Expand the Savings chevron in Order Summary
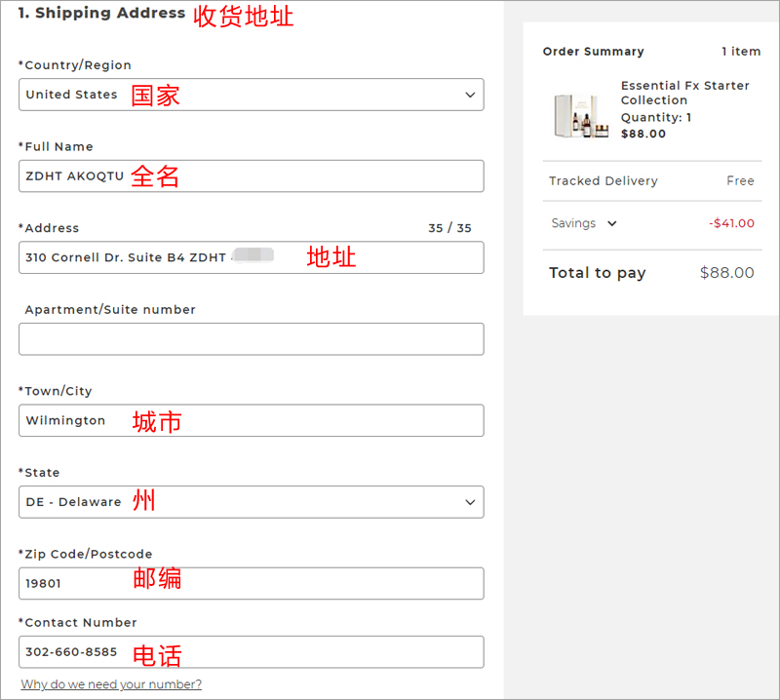 pyautogui.click(x=611, y=223)
